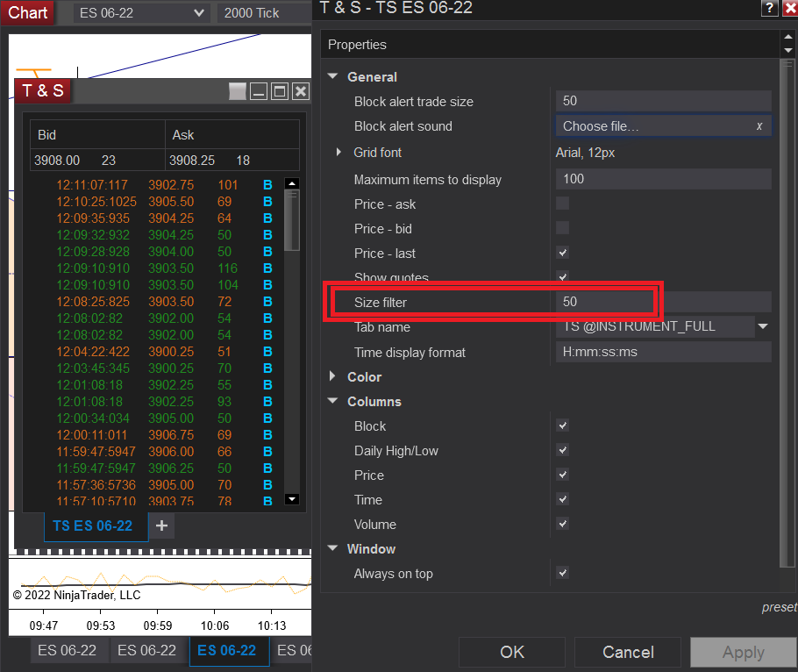The height and width of the screenshot is (672, 798).
Task: Click Properties panel scroll up arrow
Action: tap(788, 37)
